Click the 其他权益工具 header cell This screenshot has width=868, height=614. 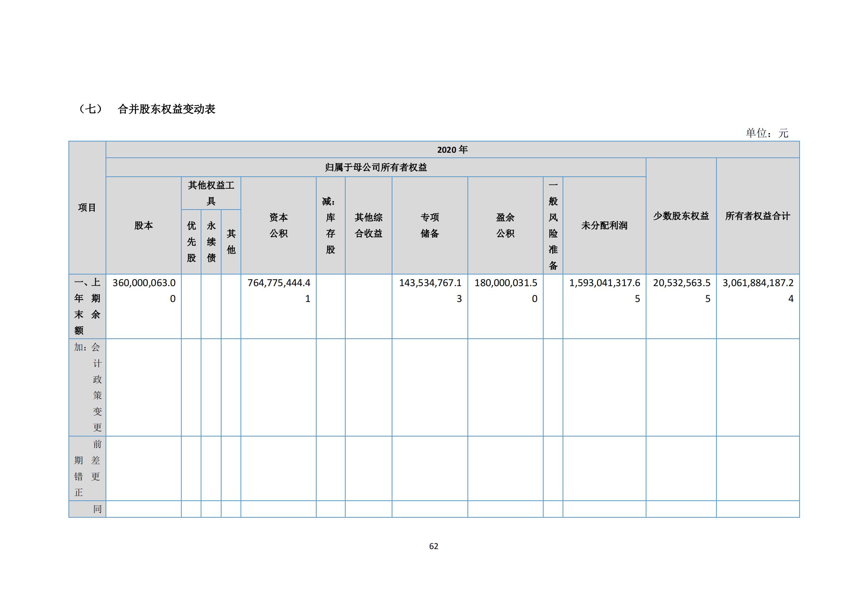click(211, 193)
